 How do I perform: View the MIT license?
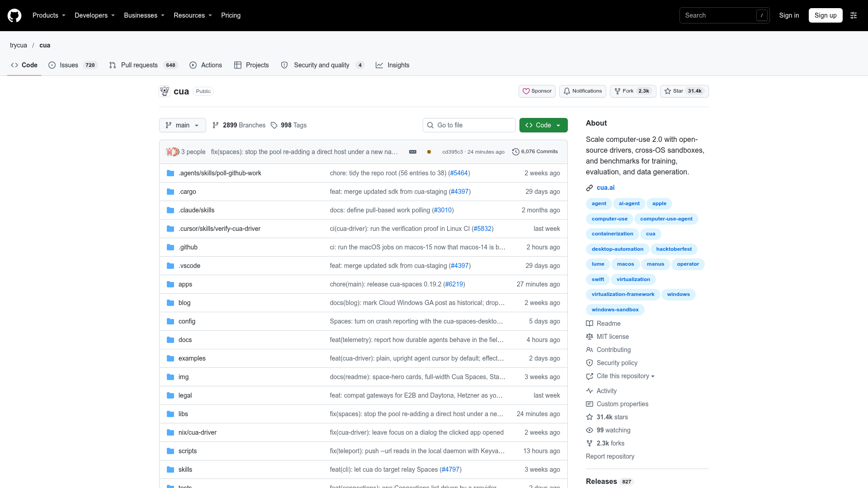(x=608, y=337)
